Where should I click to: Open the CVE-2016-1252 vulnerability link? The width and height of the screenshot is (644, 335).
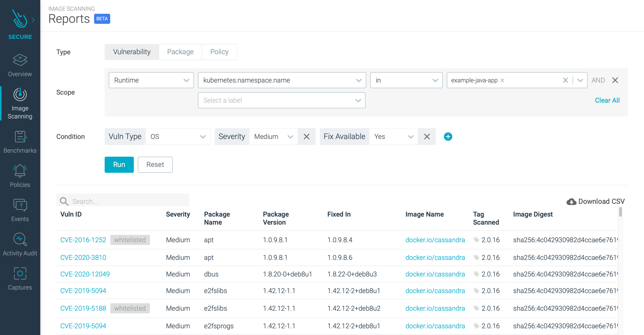tap(83, 240)
